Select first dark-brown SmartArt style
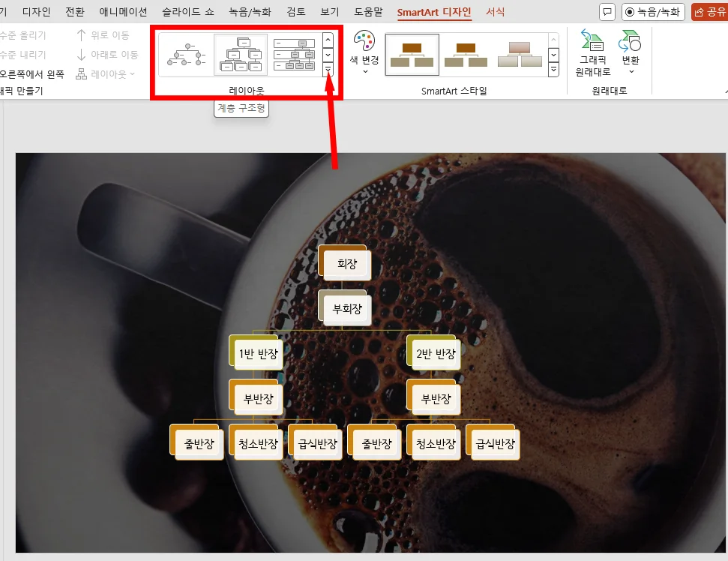The width and height of the screenshot is (728, 561). point(412,55)
